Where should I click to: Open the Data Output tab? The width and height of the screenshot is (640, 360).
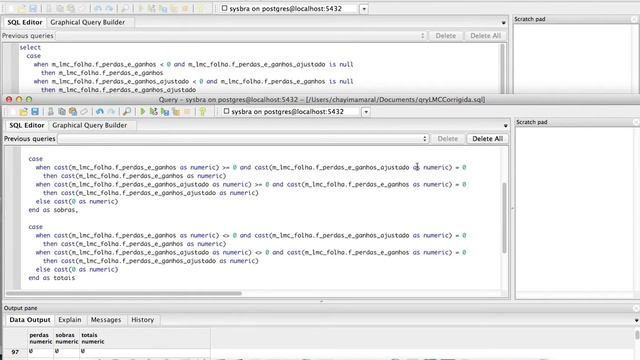coord(30,320)
